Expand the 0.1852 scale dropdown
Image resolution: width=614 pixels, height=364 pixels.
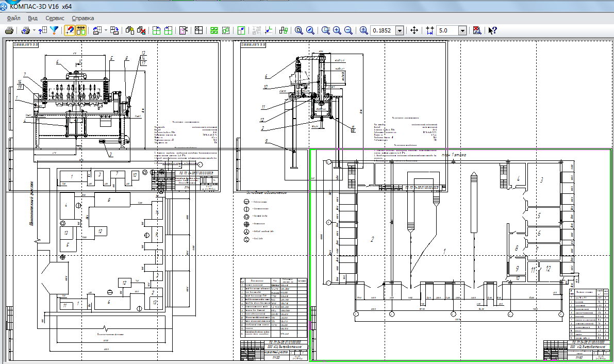click(400, 30)
